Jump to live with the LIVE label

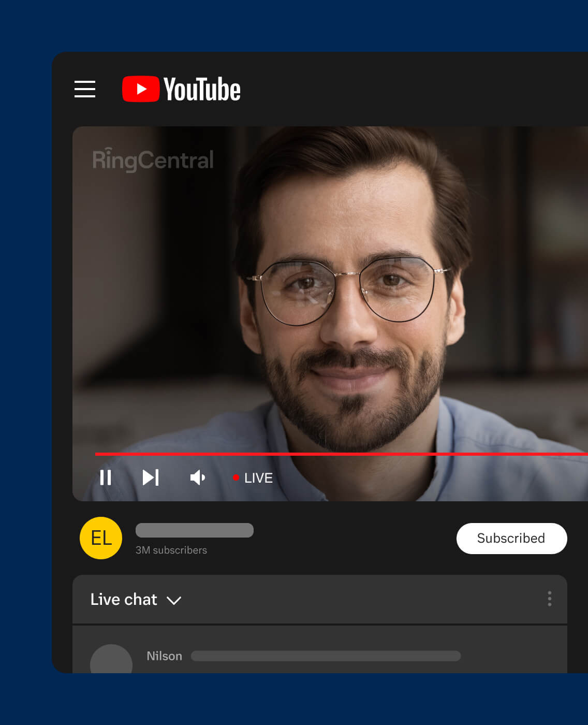(257, 477)
